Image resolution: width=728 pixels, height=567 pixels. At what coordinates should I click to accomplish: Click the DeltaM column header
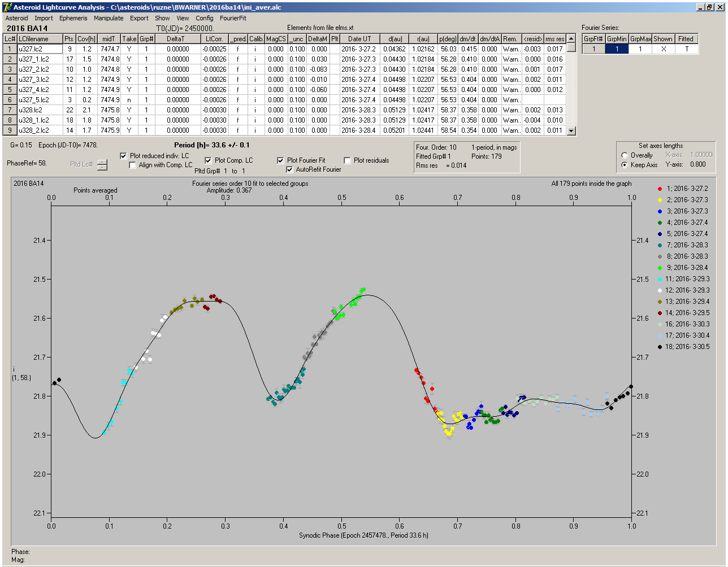coord(318,39)
